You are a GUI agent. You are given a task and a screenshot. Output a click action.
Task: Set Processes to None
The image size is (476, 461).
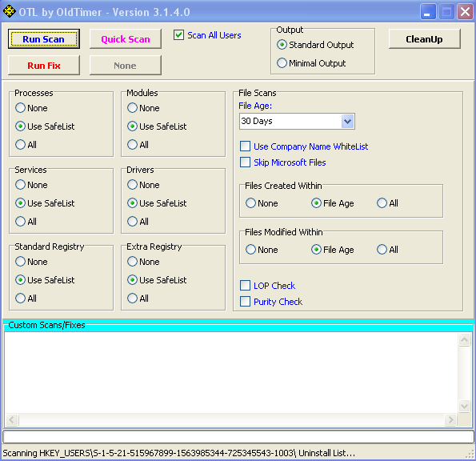pos(20,108)
